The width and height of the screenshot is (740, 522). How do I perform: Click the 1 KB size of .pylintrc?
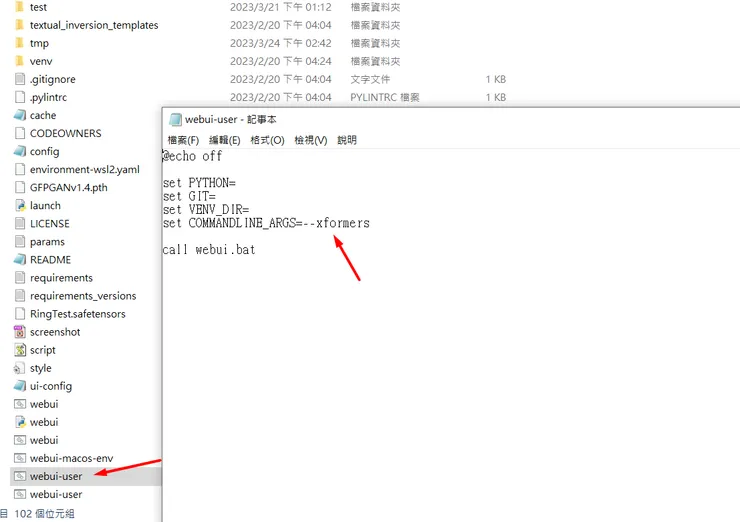496,97
